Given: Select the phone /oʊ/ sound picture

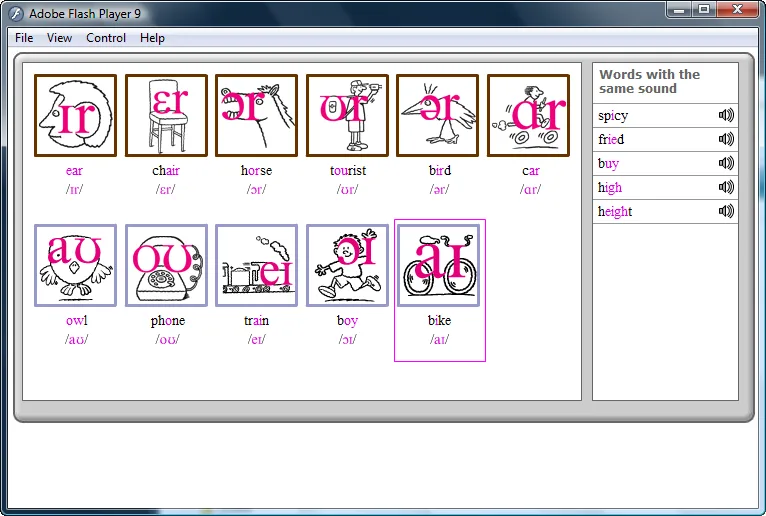Looking at the screenshot, I should tap(166, 265).
